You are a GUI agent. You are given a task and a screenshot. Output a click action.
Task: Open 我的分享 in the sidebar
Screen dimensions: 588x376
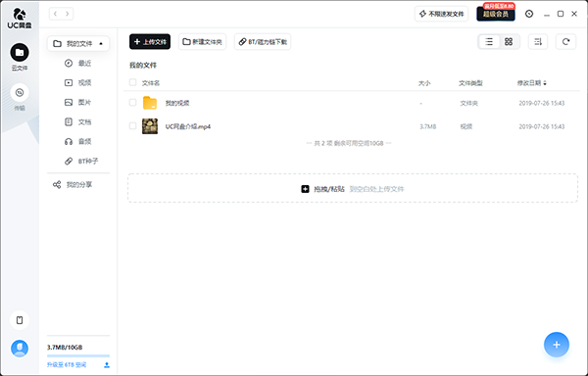(x=78, y=185)
